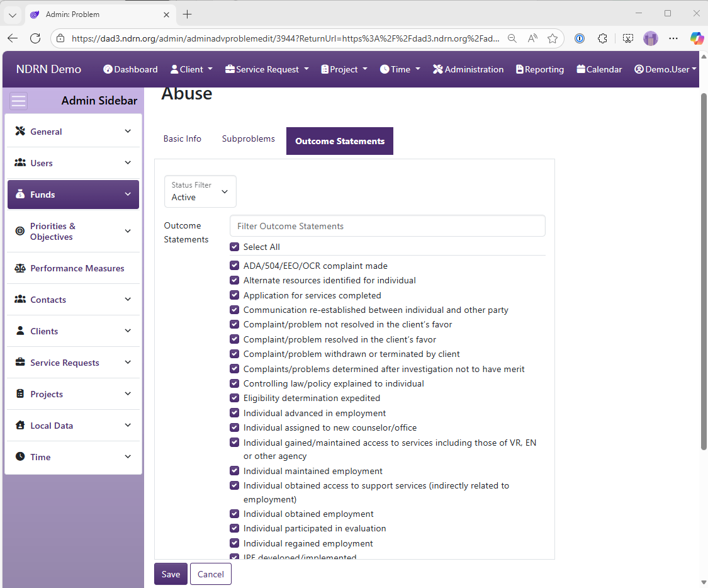This screenshot has width=708, height=588.
Task: Click the browser back arrow
Action: (13, 38)
